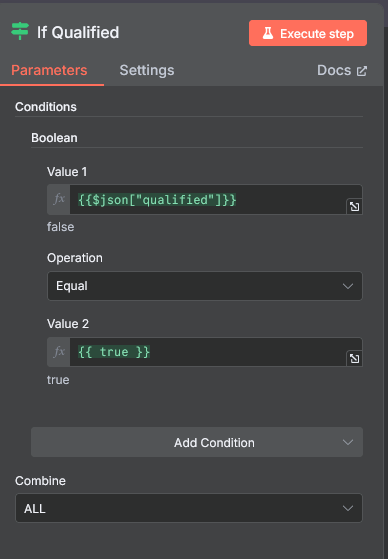This screenshot has width=388, height=559.
Task: Switch to the Settings tab
Action: 147,70
